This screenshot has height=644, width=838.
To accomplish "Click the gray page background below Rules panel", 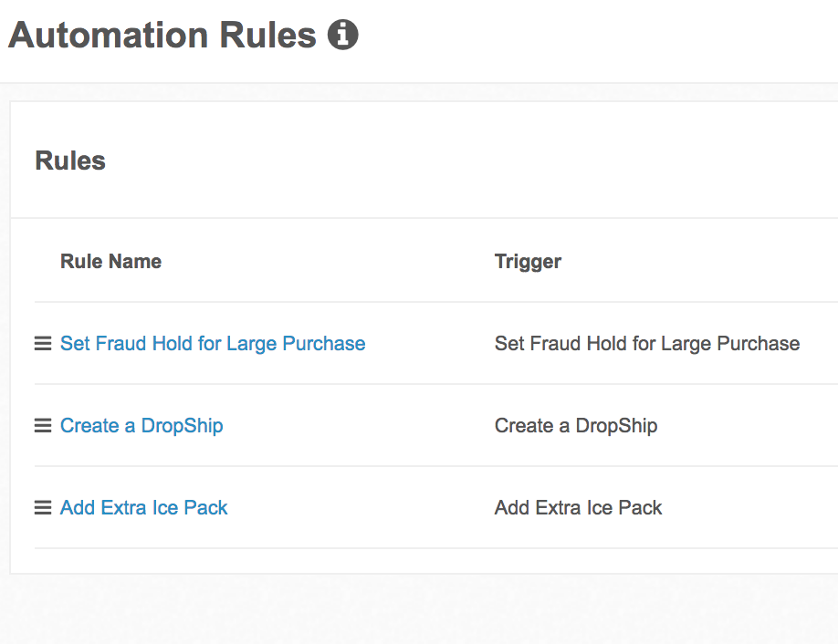I will (420, 609).
